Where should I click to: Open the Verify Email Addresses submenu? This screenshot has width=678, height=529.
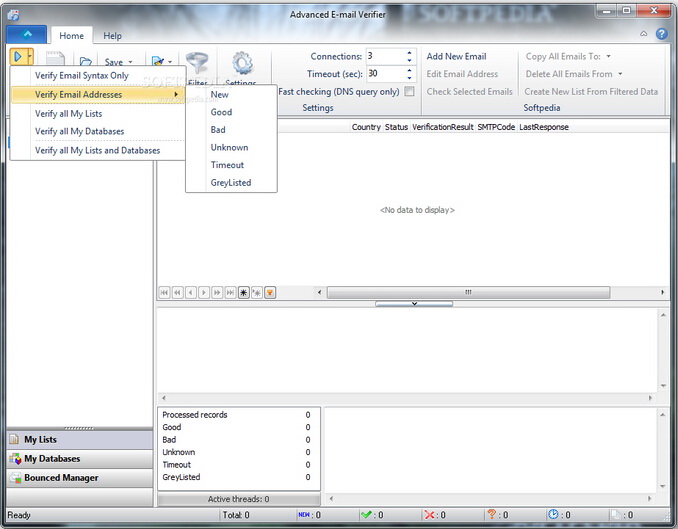(x=99, y=94)
